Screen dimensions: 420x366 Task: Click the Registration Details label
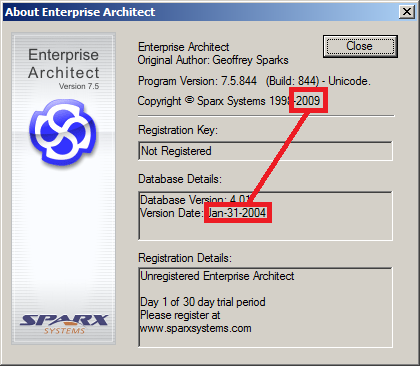pyautogui.click(x=185, y=258)
